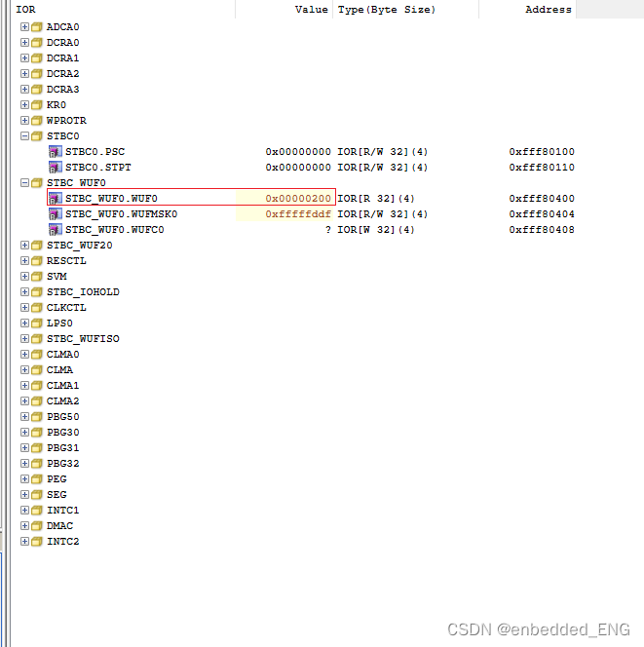Click the CLMA folder icon

[x=37, y=369]
